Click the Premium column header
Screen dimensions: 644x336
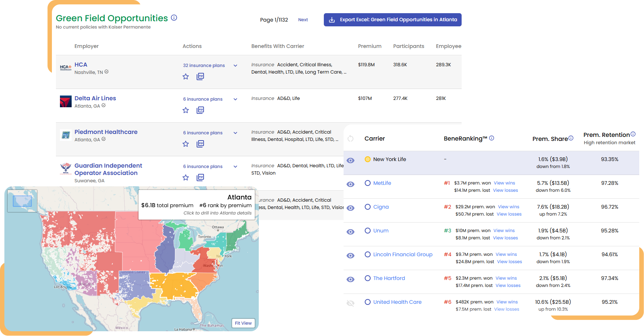(x=370, y=46)
